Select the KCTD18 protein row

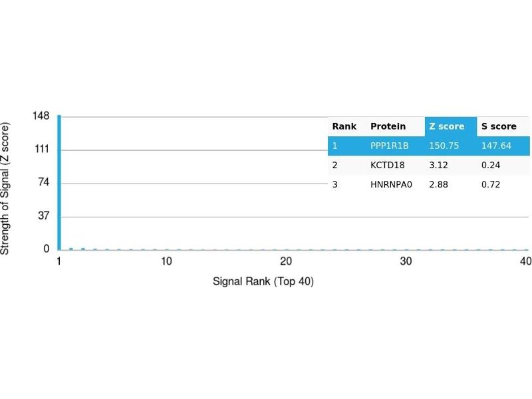[387, 165]
